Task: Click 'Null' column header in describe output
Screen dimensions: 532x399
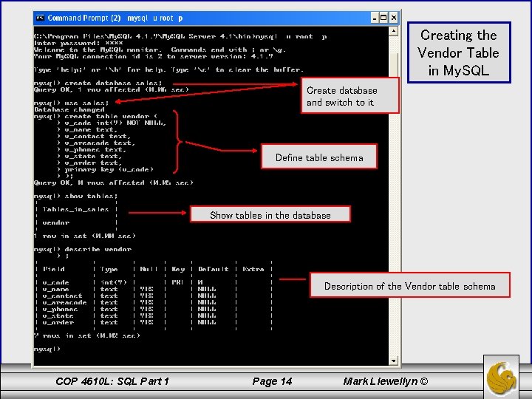Action: 149,269
